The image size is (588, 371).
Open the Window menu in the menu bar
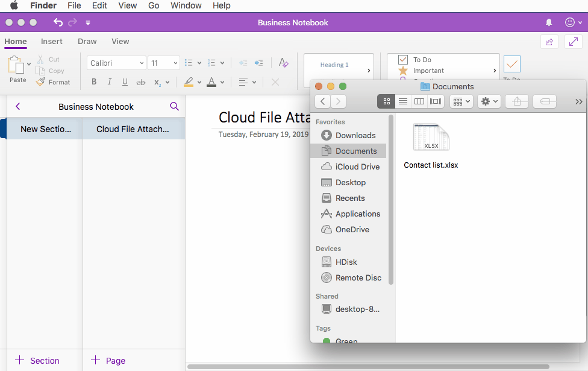coord(186,5)
